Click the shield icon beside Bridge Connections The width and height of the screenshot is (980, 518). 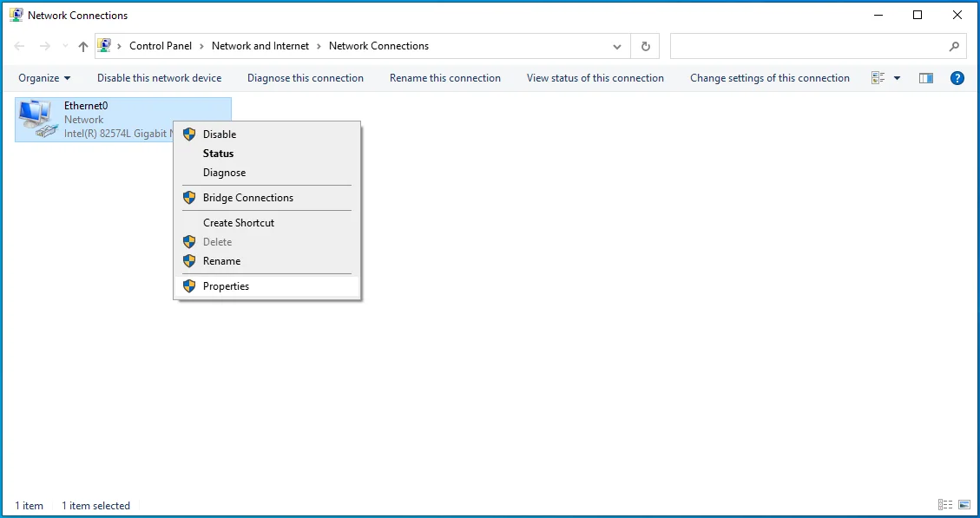point(189,198)
